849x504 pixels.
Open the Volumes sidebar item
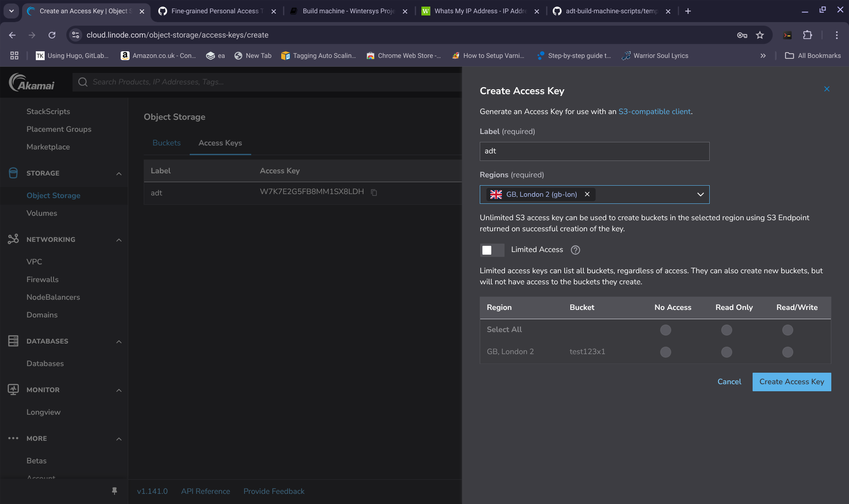click(x=42, y=213)
